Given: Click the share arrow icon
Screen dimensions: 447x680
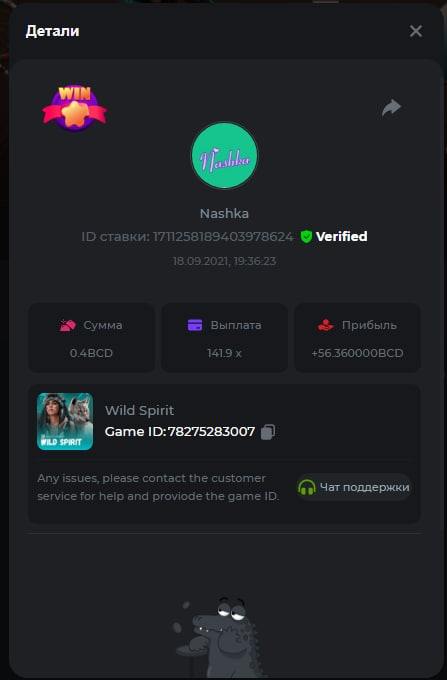Looking at the screenshot, I should pyautogui.click(x=391, y=108).
